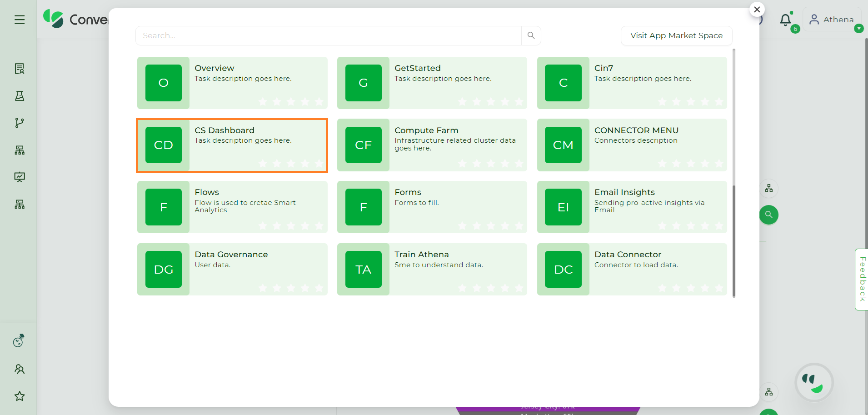Open the Email Insights app title
Screen dimensions: 868x415
(x=624, y=192)
